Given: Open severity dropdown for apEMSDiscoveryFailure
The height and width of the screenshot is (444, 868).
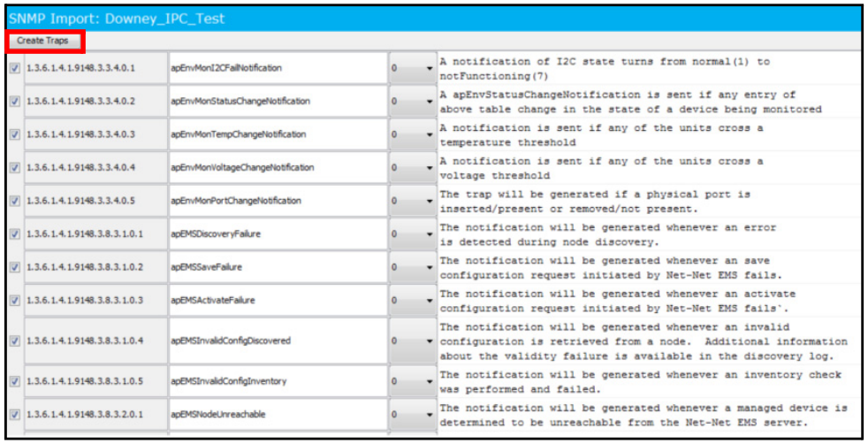Looking at the screenshot, I should tap(413, 234).
